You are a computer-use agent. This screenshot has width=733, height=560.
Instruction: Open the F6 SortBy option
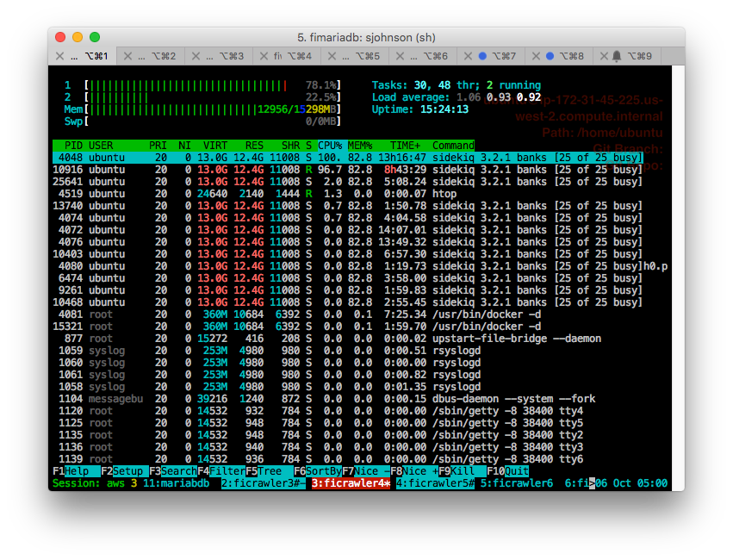[318, 470]
